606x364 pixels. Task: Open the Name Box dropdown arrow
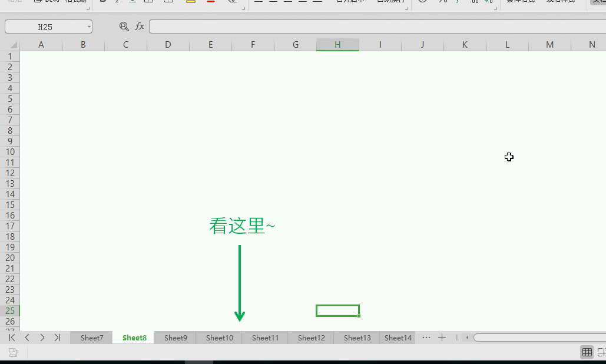(89, 27)
